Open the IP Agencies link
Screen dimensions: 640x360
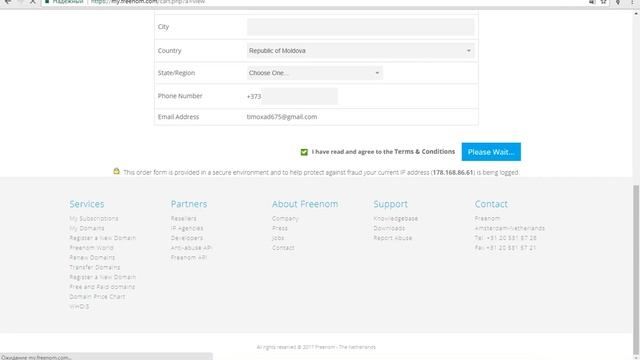(187, 228)
